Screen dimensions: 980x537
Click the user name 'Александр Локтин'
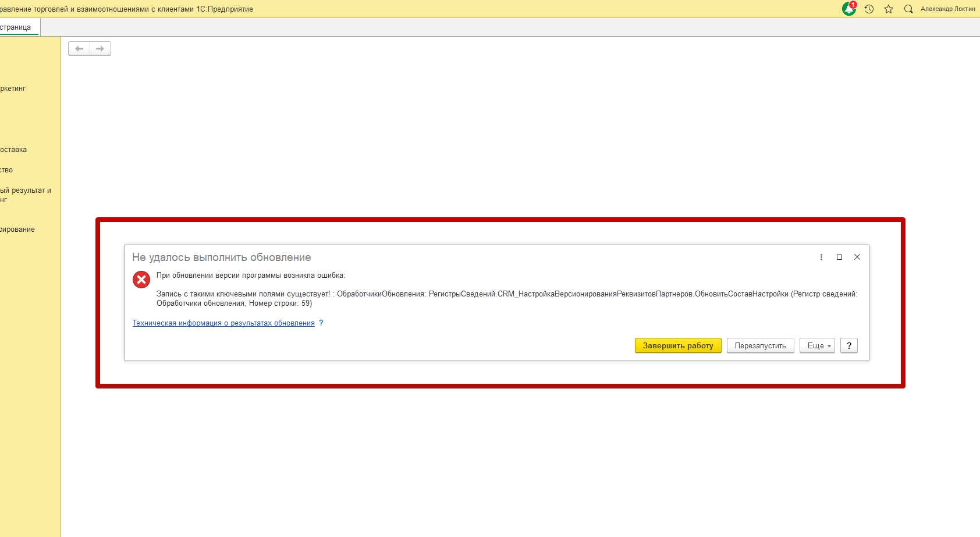pyautogui.click(x=947, y=9)
